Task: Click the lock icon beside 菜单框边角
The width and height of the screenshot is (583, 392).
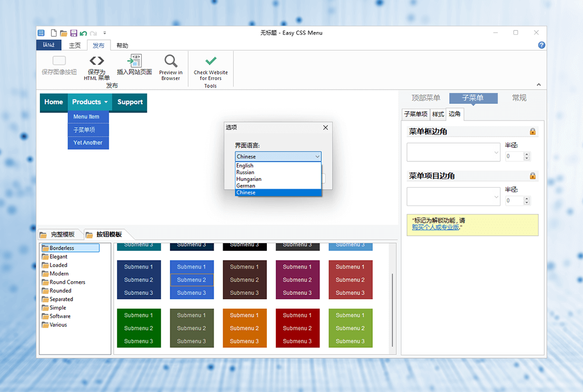Action: (533, 132)
